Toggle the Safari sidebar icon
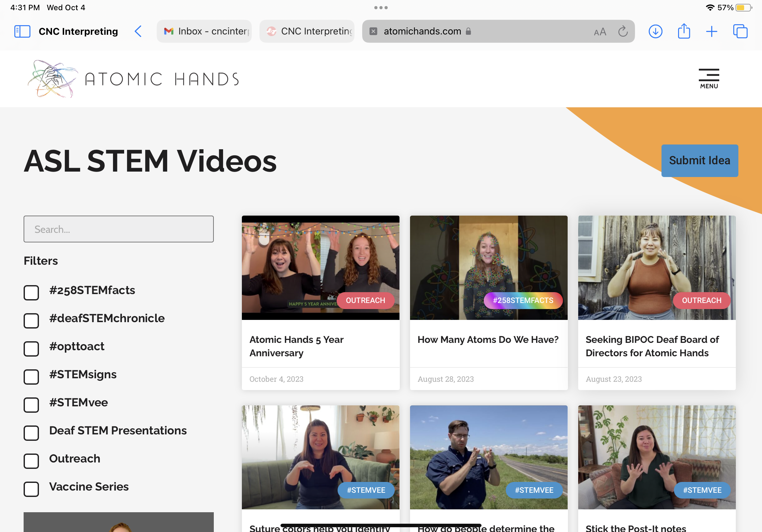The image size is (762, 532). click(x=22, y=32)
